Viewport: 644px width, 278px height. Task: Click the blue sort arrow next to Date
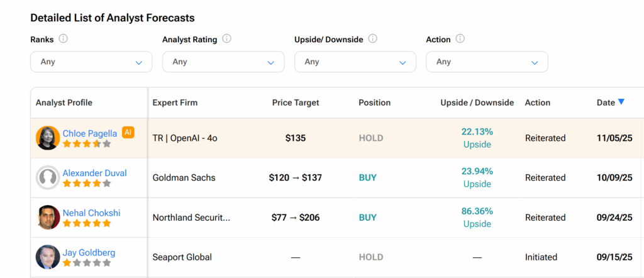point(621,102)
